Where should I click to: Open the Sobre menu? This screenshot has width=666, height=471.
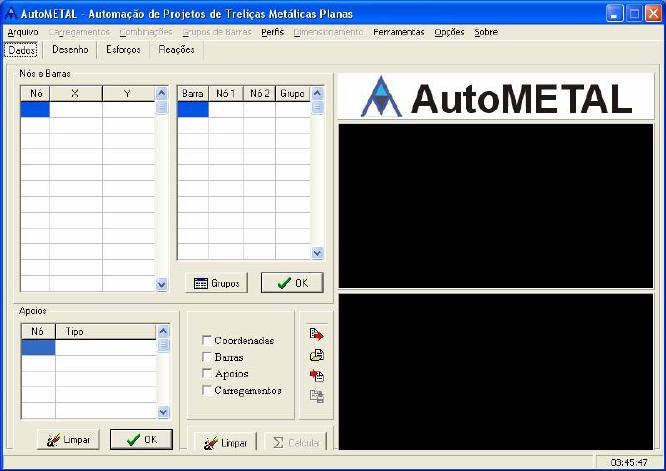click(486, 32)
